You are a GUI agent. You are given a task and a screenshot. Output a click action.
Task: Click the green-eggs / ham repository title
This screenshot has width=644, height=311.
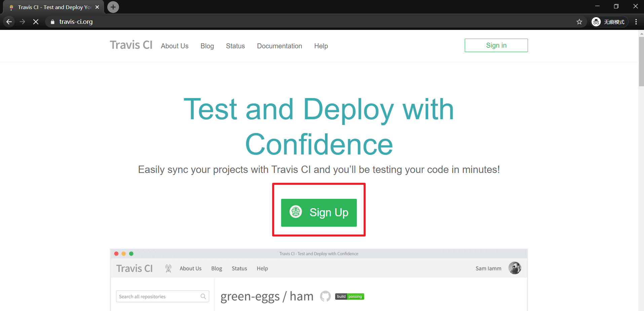click(267, 296)
